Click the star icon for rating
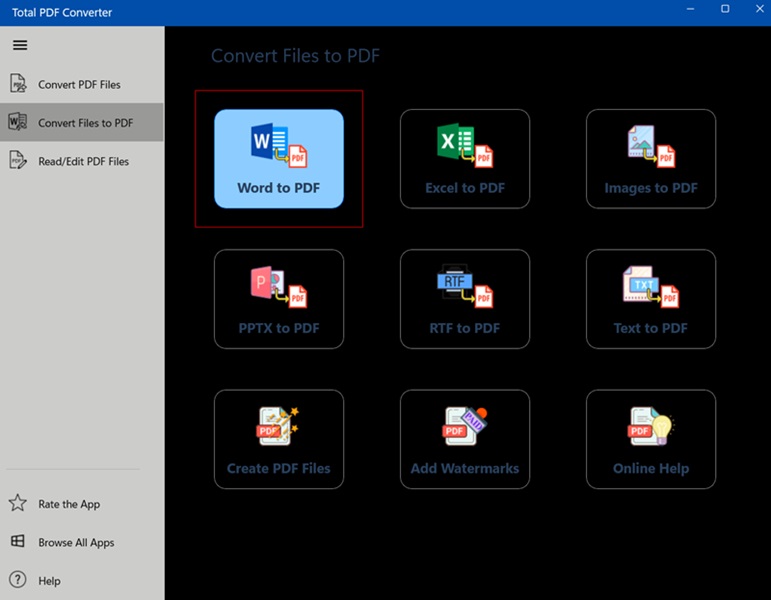The height and width of the screenshot is (600, 771). point(18,503)
